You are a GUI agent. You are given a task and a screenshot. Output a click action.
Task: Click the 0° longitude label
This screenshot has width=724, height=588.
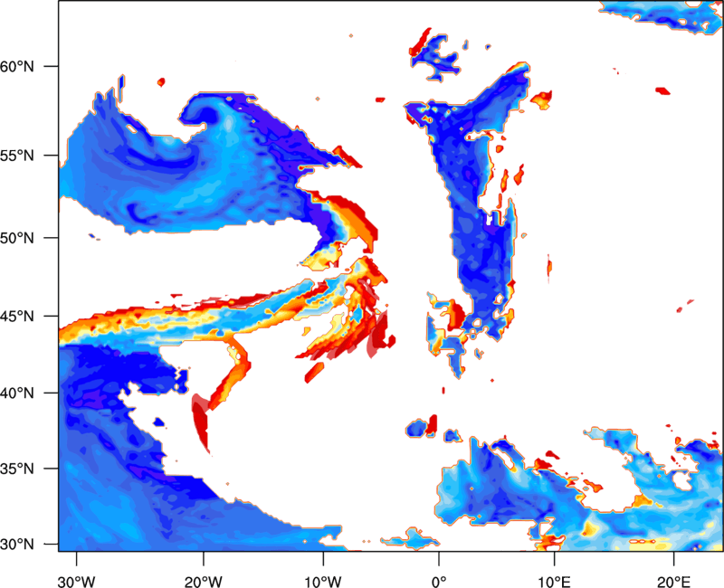coord(439,582)
